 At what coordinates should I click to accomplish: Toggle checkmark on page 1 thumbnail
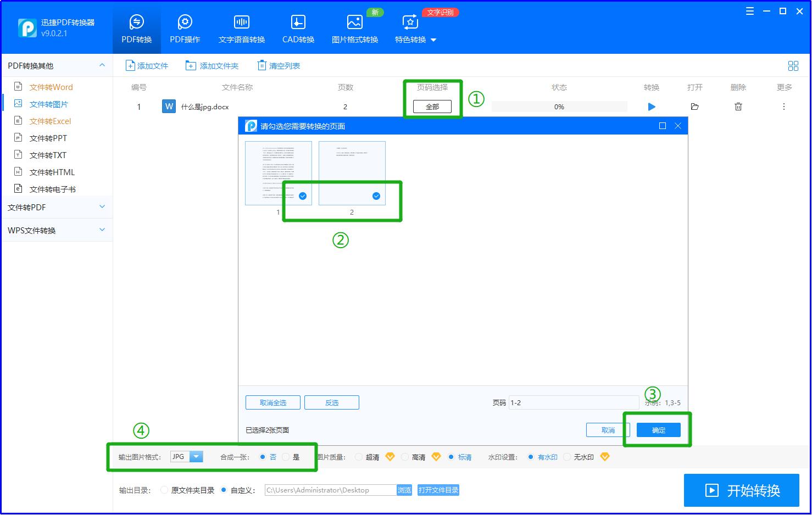pos(303,196)
